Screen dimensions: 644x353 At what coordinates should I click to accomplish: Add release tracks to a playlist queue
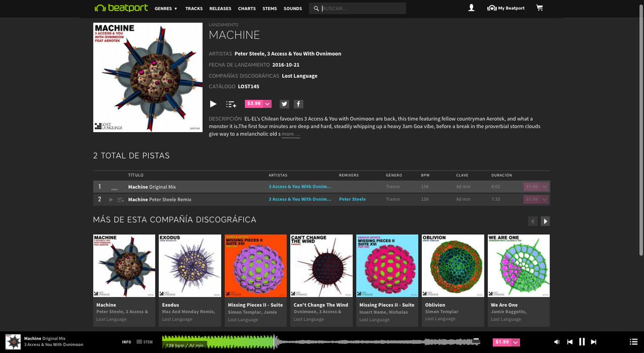pyautogui.click(x=231, y=104)
